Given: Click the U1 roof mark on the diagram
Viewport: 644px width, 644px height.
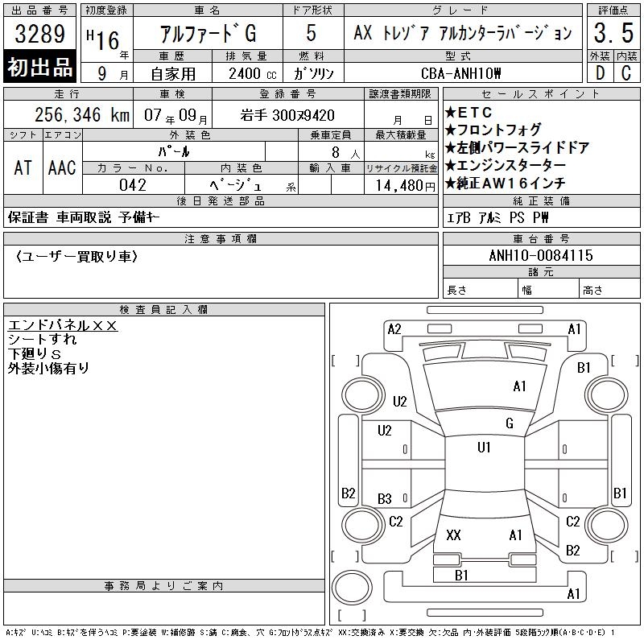Looking at the screenshot, I should point(484,447).
